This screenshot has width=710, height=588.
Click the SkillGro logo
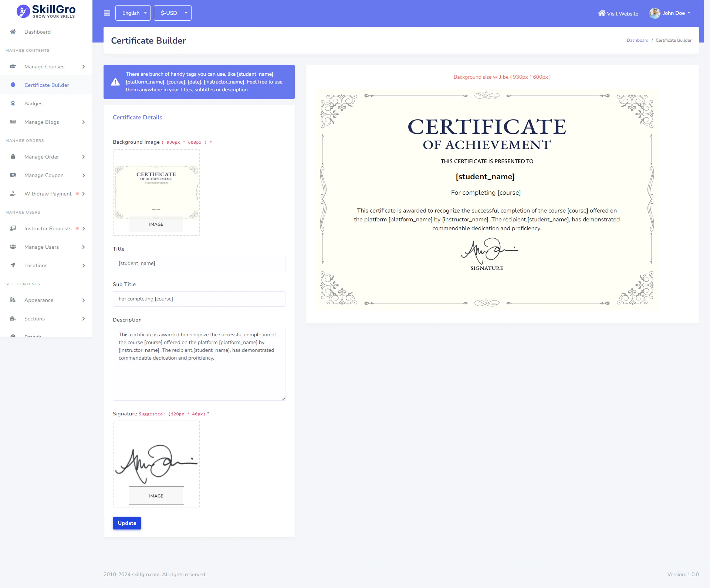(46, 11)
